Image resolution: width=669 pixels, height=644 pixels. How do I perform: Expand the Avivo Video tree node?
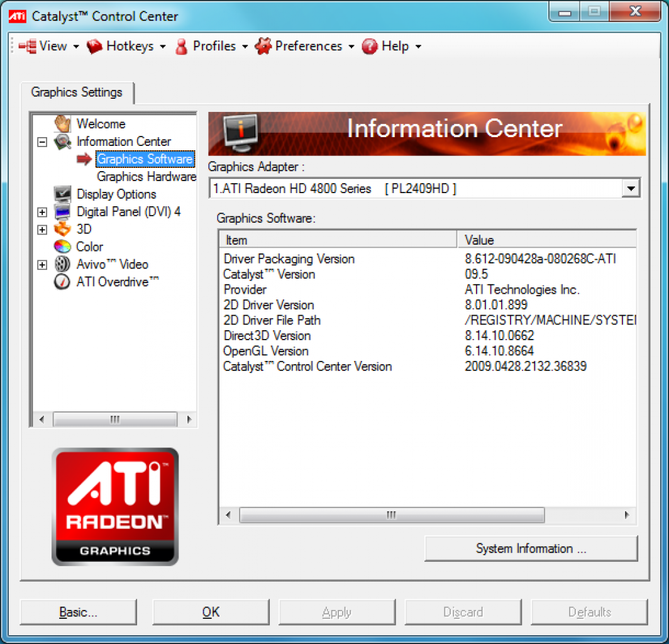[42, 265]
